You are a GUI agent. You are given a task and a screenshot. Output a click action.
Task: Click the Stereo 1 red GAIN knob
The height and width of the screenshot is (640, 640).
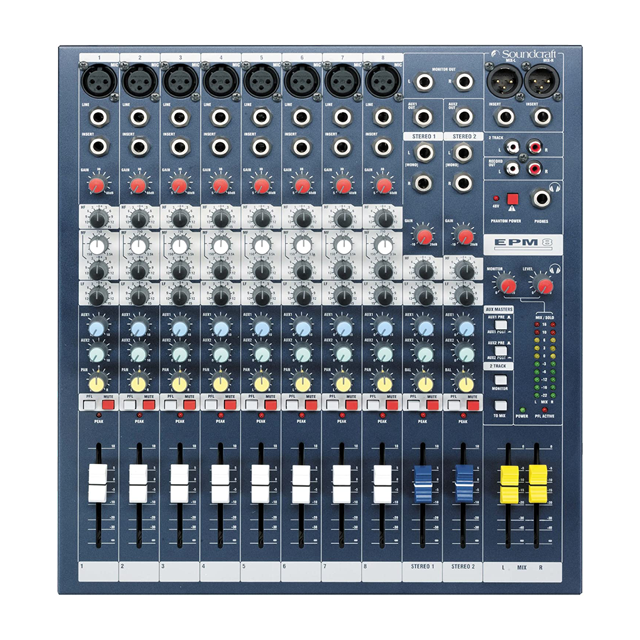[424, 236]
